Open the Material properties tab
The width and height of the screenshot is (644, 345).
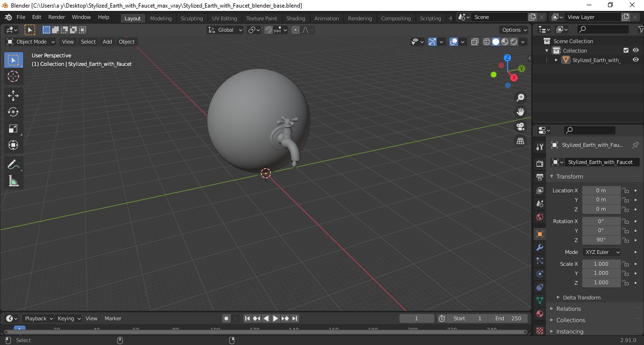click(x=540, y=314)
